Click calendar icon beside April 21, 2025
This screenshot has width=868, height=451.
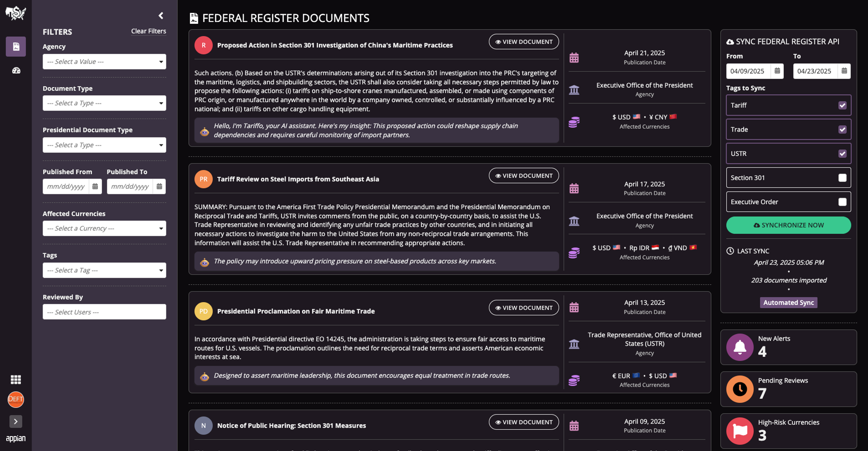574,58
